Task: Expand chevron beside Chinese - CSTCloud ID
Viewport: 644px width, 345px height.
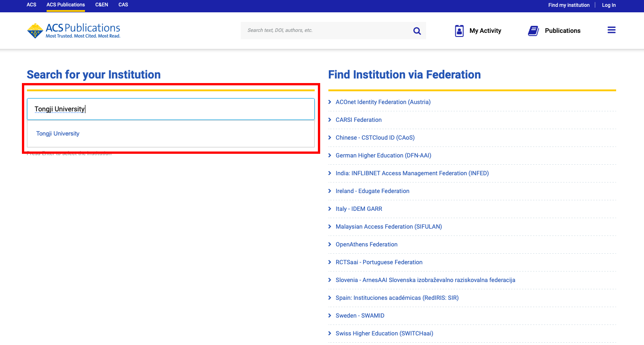Action: point(330,137)
